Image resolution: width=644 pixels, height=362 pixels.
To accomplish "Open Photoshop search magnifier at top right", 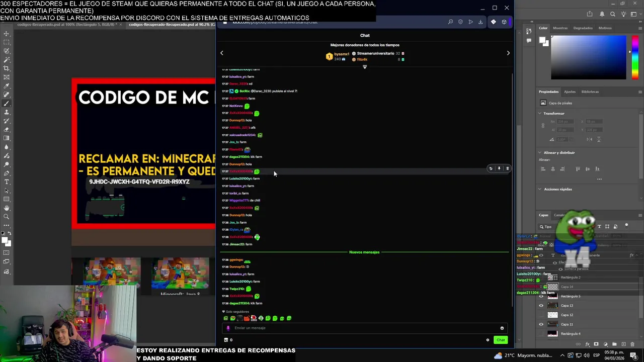I will point(612,14).
